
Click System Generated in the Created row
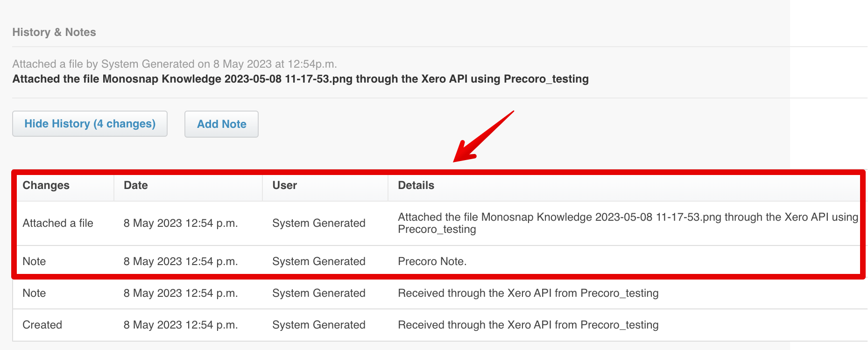coord(319,325)
